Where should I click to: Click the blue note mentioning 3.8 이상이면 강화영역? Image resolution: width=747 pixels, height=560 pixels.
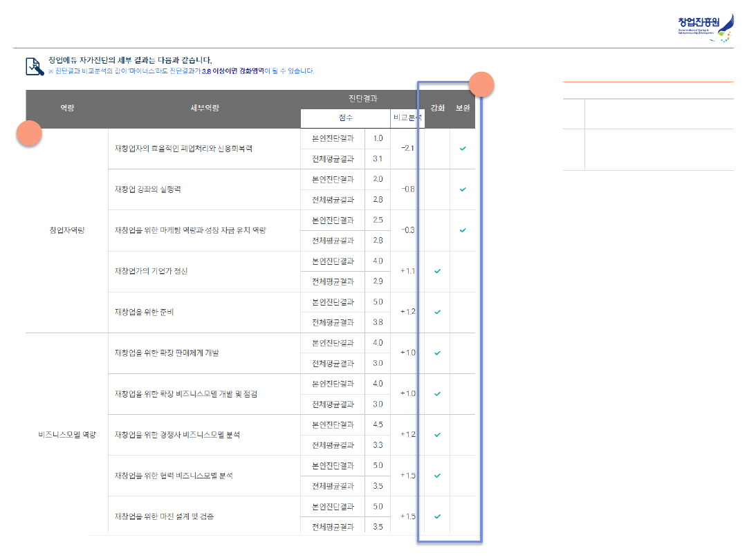181,71
